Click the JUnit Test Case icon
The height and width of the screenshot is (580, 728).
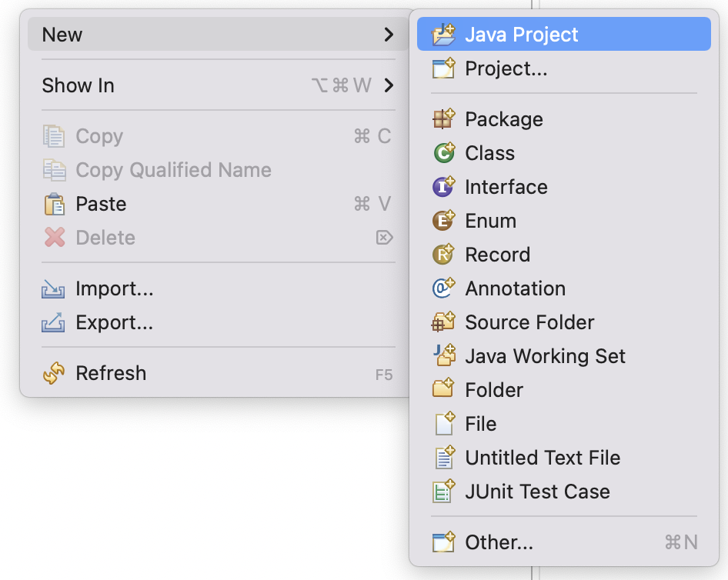pyautogui.click(x=443, y=491)
